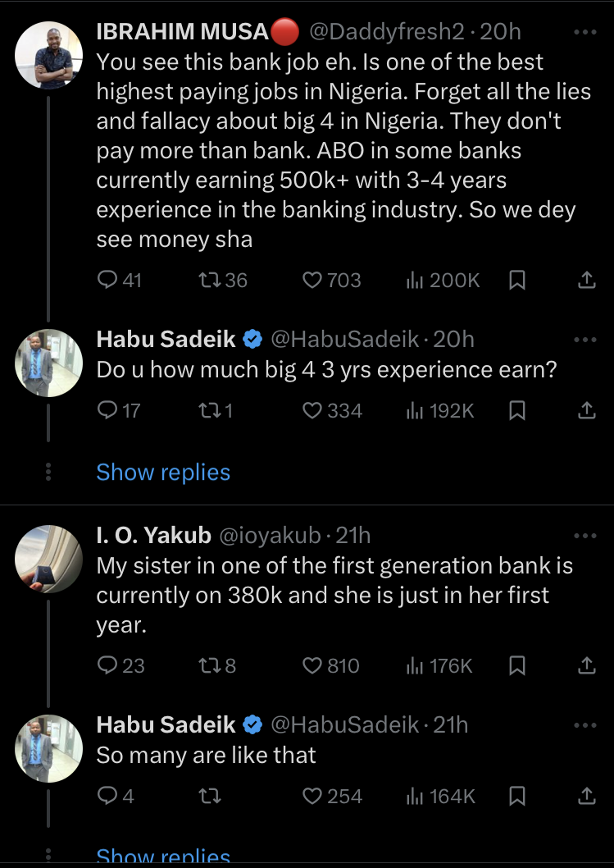Retweet Ibrahim Musa's bank job tweet
The height and width of the screenshot is (868, 614).
(222, 280)
